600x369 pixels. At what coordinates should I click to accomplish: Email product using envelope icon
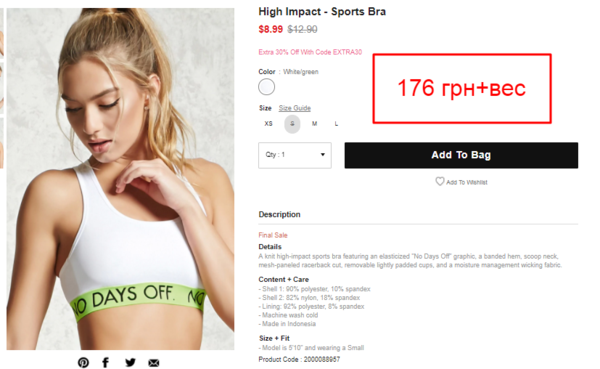click(x=154, y=363)
